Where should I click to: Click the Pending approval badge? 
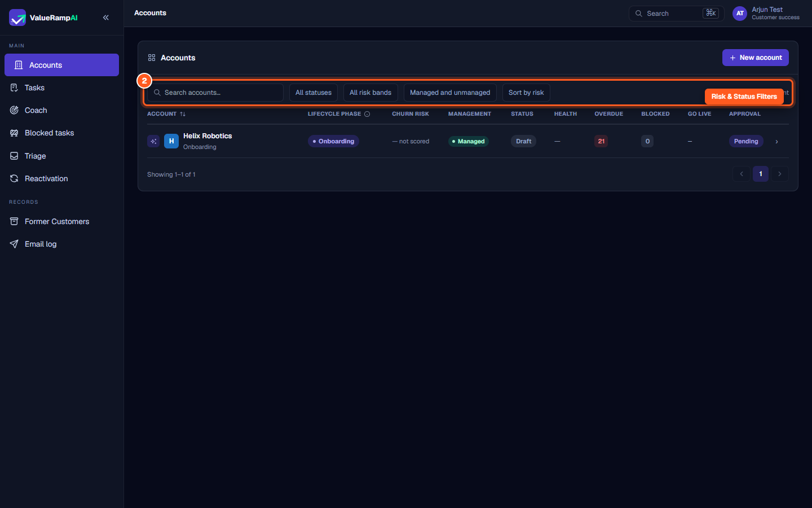click(x=746, y=141)
